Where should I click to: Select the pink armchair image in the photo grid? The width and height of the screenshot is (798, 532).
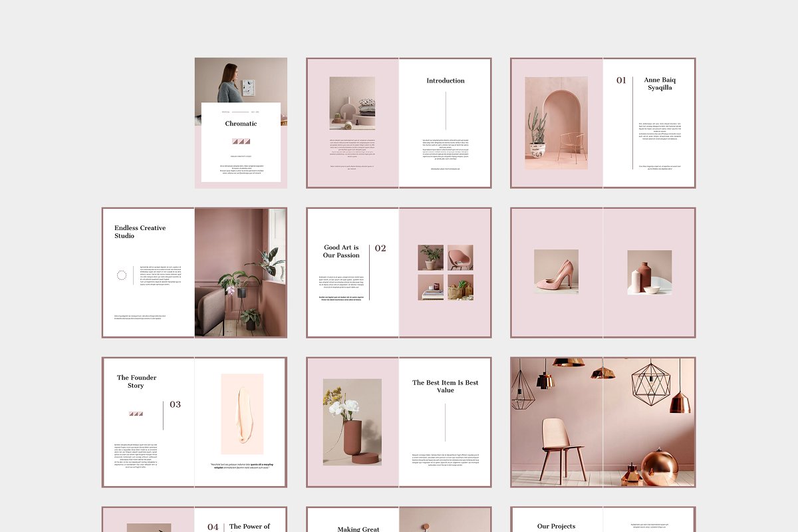(460, 257)
